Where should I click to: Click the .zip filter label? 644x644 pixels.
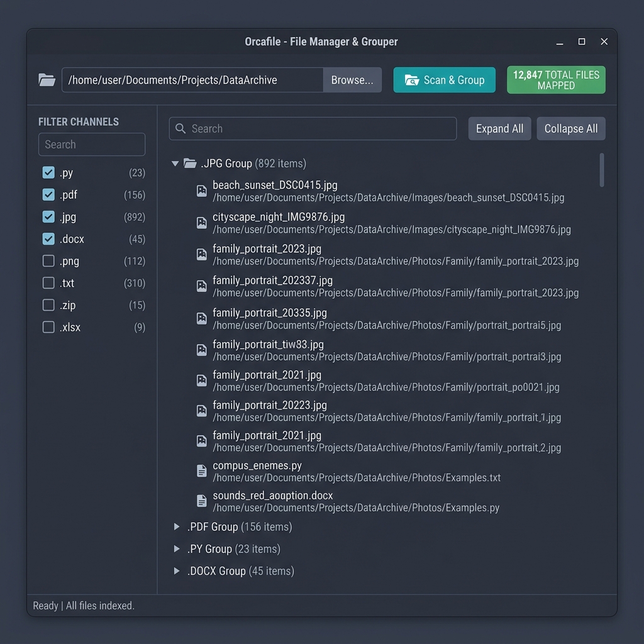tap(68, 305)
